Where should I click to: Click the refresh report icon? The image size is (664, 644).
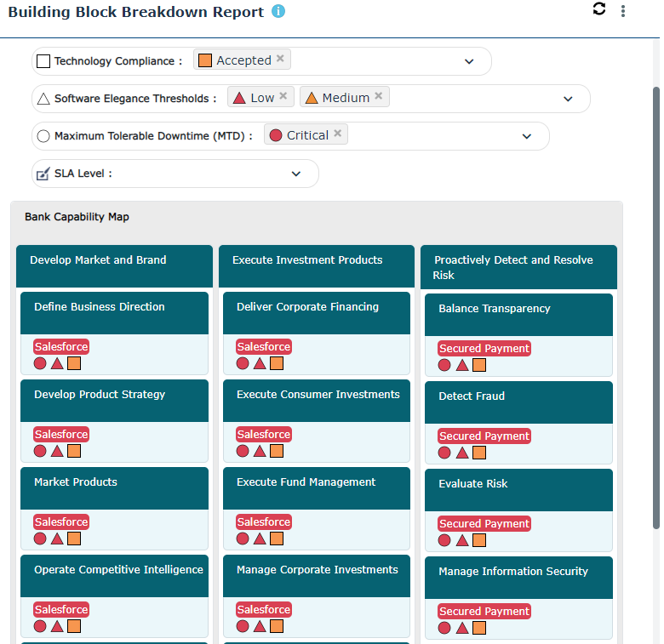pyautogui.click(x=599, y=9)
